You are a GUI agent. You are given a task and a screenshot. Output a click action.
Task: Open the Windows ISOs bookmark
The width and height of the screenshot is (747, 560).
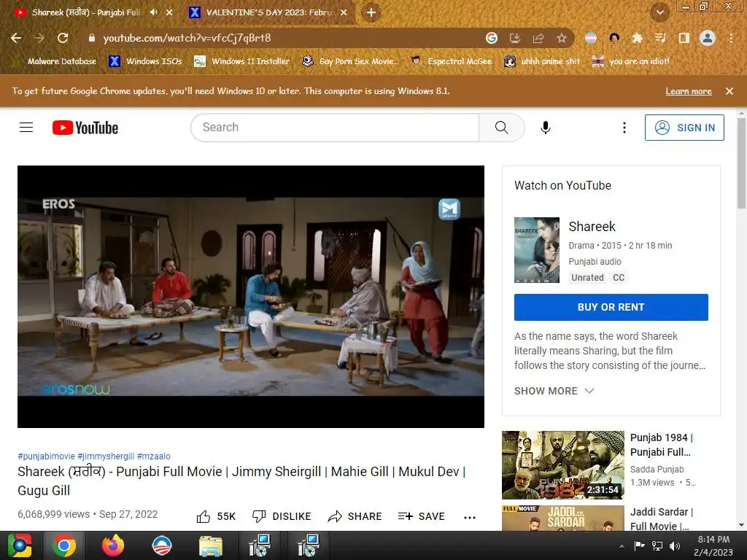pyautogui.click(x=145, y=61)
